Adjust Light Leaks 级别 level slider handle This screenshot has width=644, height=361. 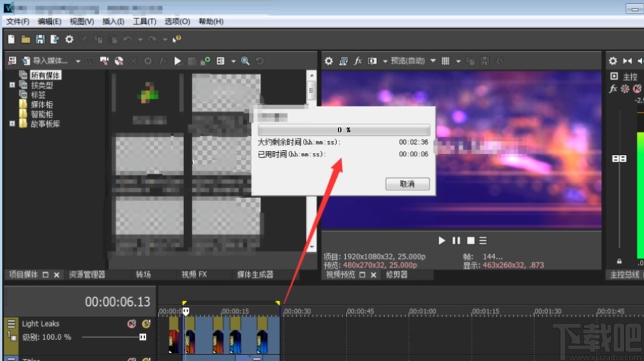(143, 337)
